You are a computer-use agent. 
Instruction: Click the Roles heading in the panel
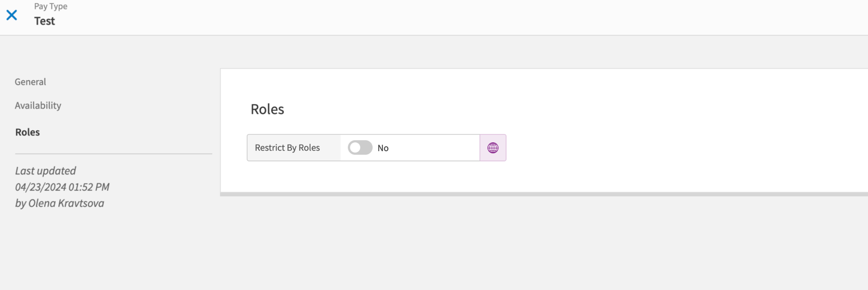268,109
